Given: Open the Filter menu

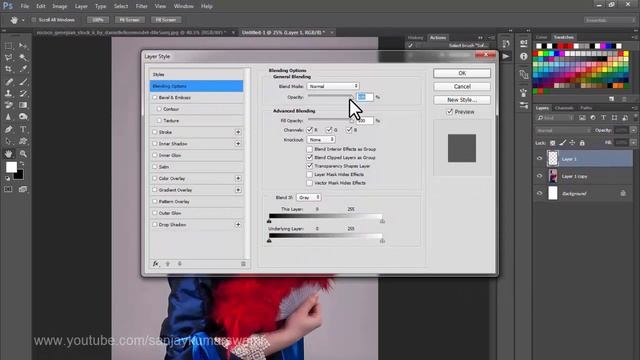Looking at the screenshot, I should (141, 6).
